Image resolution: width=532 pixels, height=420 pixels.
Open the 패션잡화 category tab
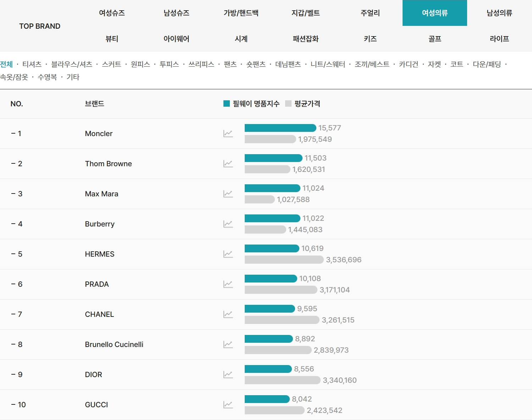click(305, 39)
